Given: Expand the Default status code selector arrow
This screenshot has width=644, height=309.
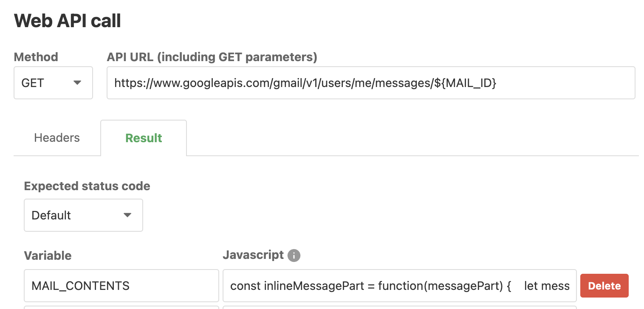Looking at the screenshot, I should [x=127, y=215].
